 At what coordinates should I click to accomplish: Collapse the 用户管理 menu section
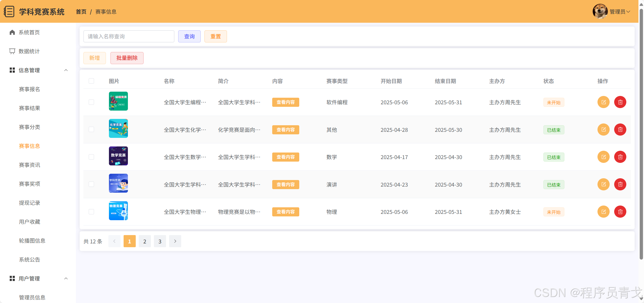(66, 279)
